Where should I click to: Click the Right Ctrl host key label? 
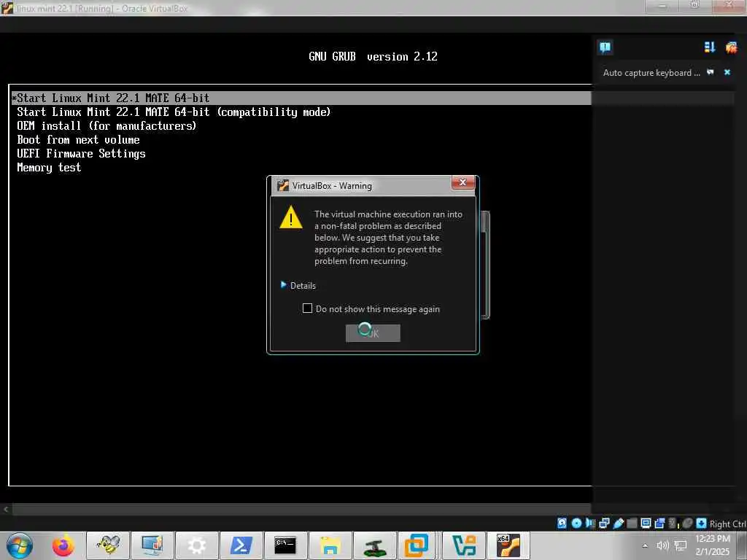point(727,524)
